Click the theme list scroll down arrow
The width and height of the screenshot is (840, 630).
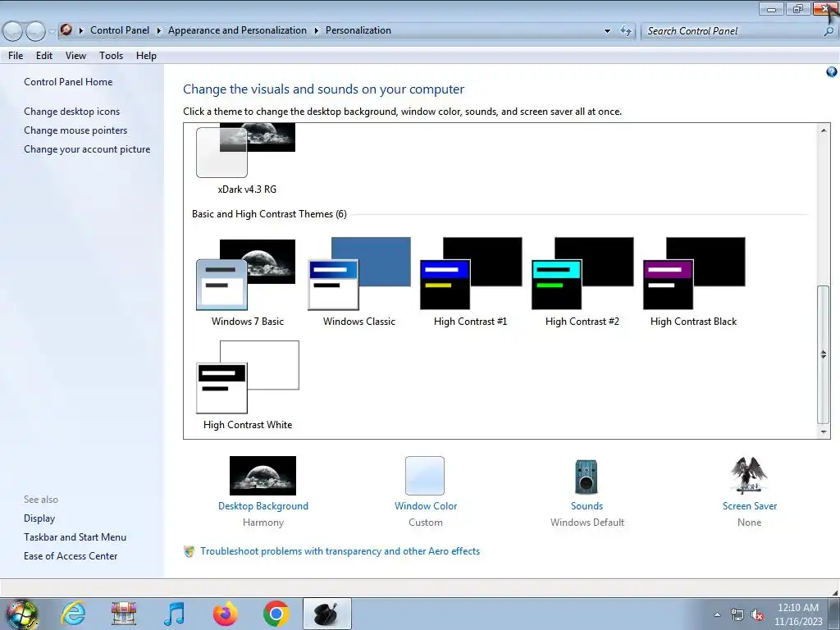pyautogui.click(x=824, y=431)
